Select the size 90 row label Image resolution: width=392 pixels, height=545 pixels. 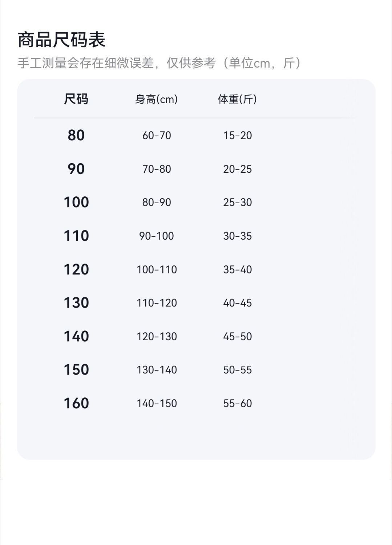(76, 169)
